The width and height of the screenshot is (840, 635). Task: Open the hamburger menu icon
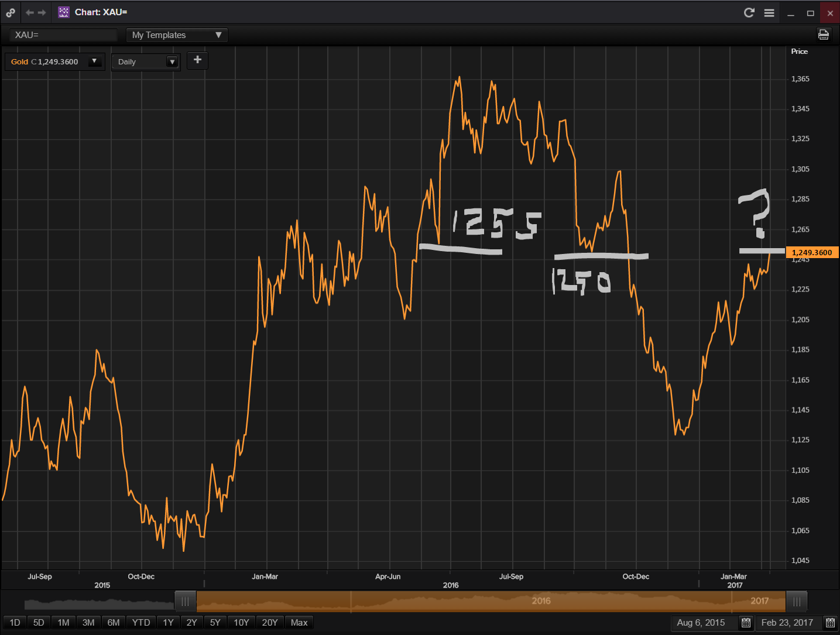(x=769, y=12)
